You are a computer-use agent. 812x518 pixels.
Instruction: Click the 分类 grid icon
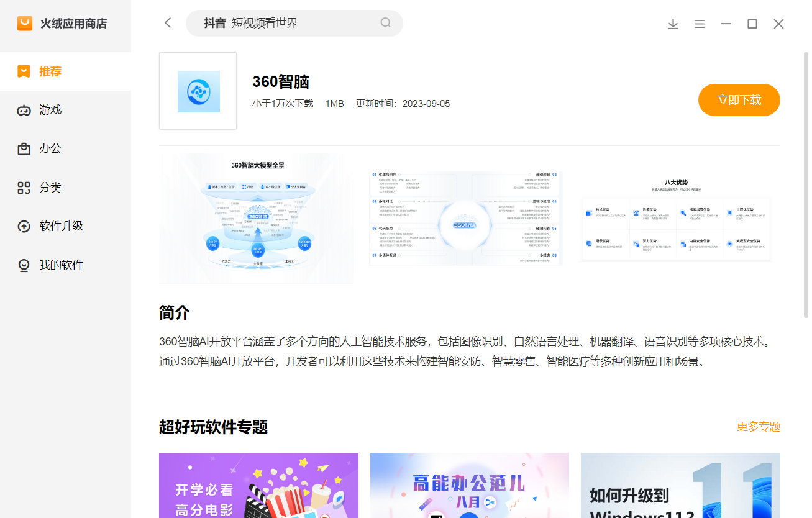tap(24, 188)
